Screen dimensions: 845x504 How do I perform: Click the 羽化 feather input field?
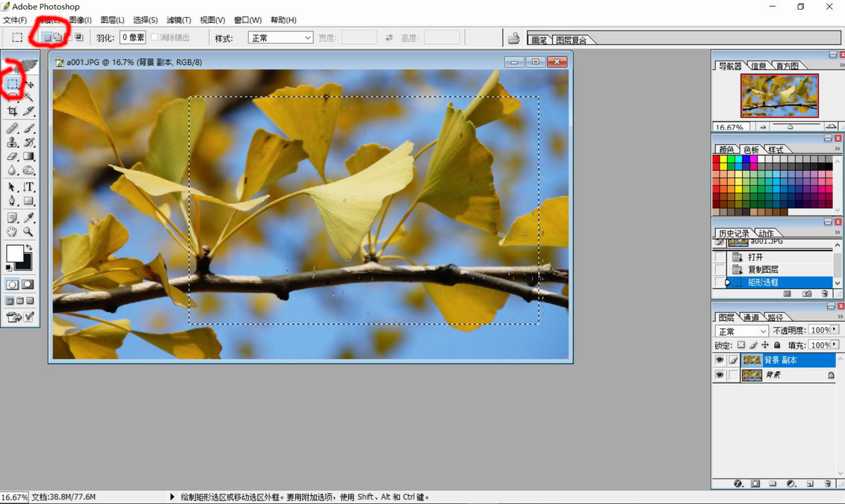132,37
